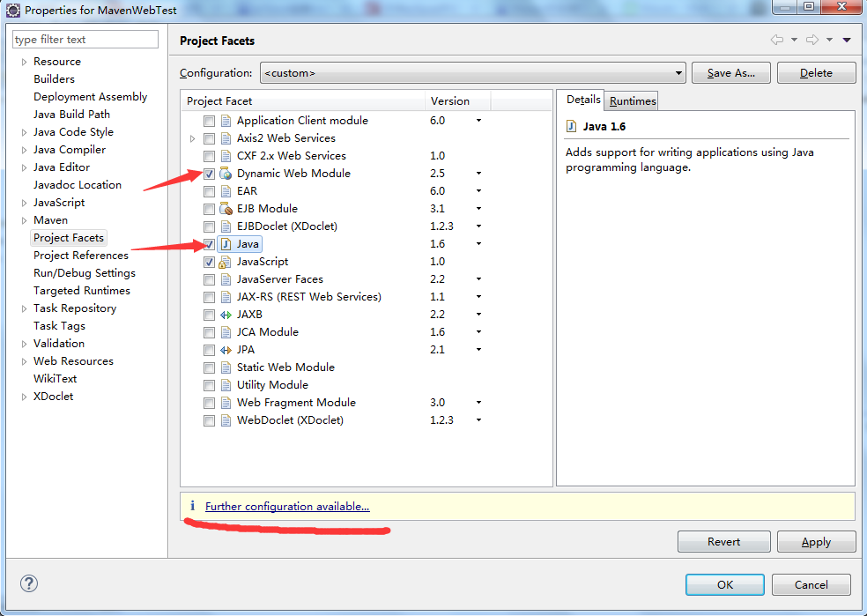Click the JavaScript facet icon
The width and height of the screenshot is (867, 616).
coord(226,262)
